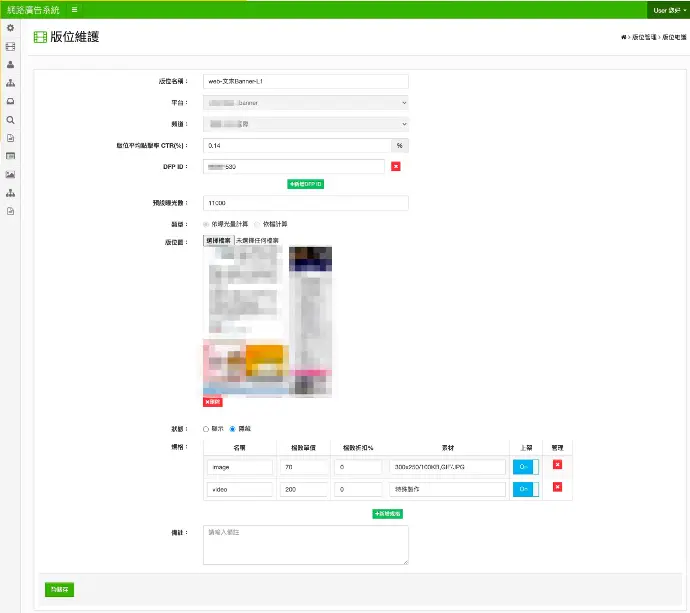Toggle the On switch for video row
Image resolution: width=690 pixels, height=613 pixels.
[x=525, y=489]
